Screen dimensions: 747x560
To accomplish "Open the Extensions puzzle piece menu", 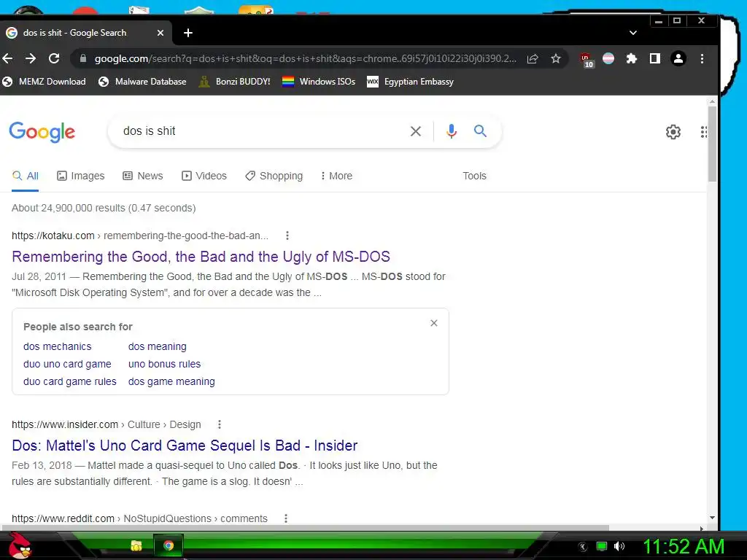I will [x=631, y=58].
